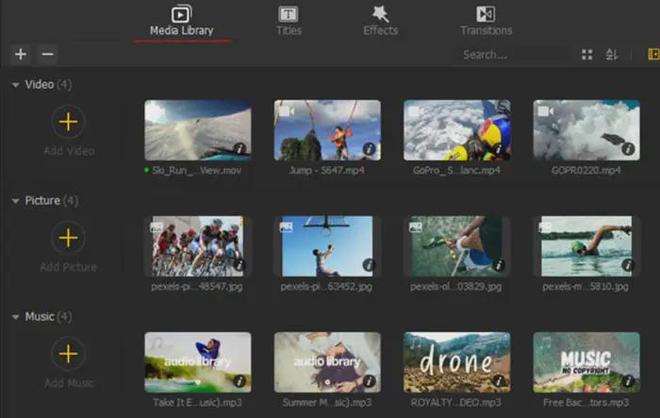660x418 pixels.
Task: Select the swimmer picture thumbnail
Action: (586, 246)
